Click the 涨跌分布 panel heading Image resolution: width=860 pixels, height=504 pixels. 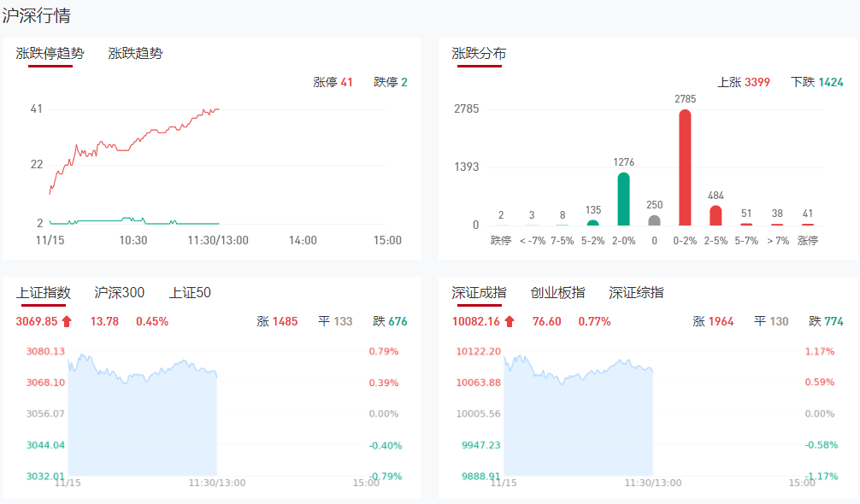[479, 53]
